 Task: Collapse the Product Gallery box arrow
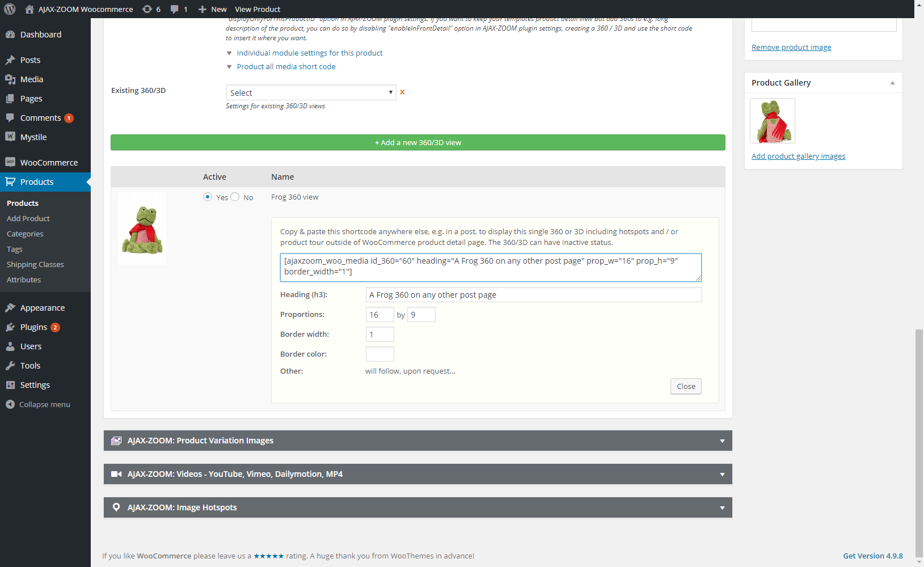(892, 83)
